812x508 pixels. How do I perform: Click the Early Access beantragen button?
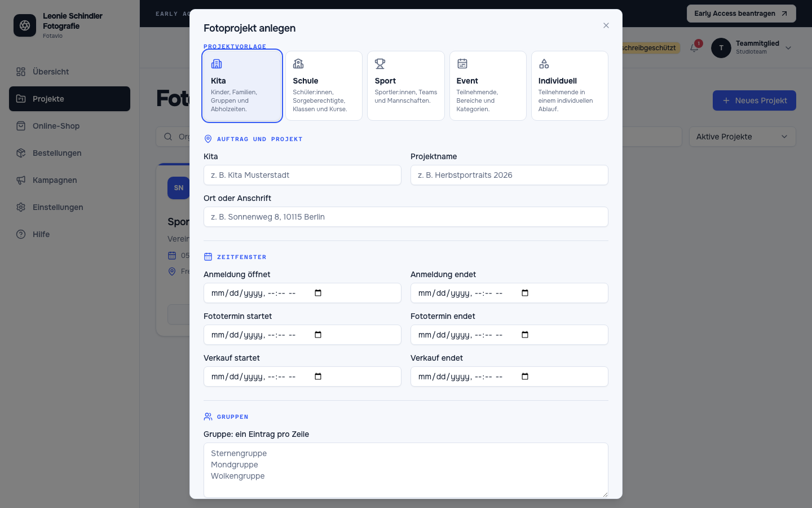pyautogui.click(x=741, y=14)
